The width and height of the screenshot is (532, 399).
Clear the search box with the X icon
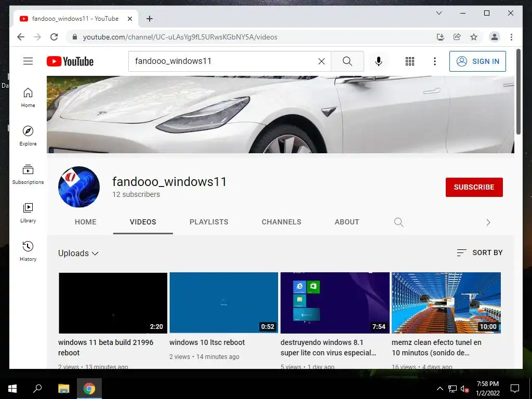321,61
